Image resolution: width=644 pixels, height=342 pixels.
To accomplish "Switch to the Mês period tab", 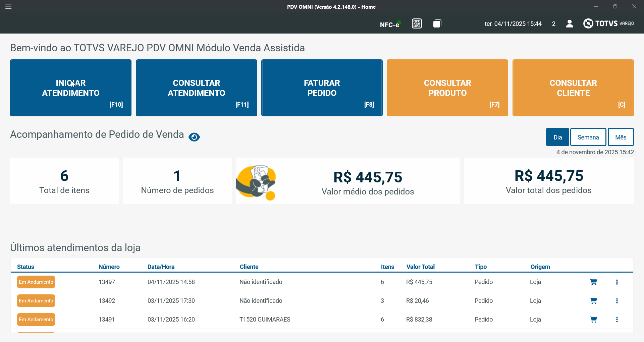I will pyautogui.click(x=621, y=137).
